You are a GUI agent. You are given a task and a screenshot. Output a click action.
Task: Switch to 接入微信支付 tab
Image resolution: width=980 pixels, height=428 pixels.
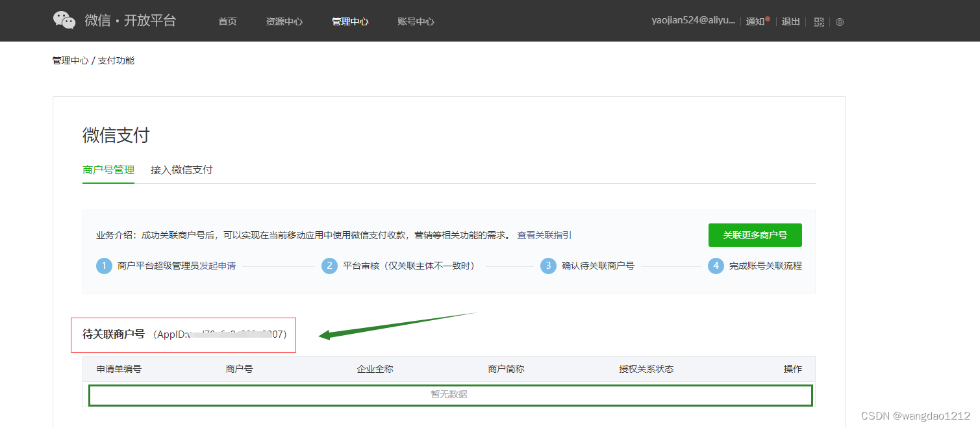pos(182,170)
